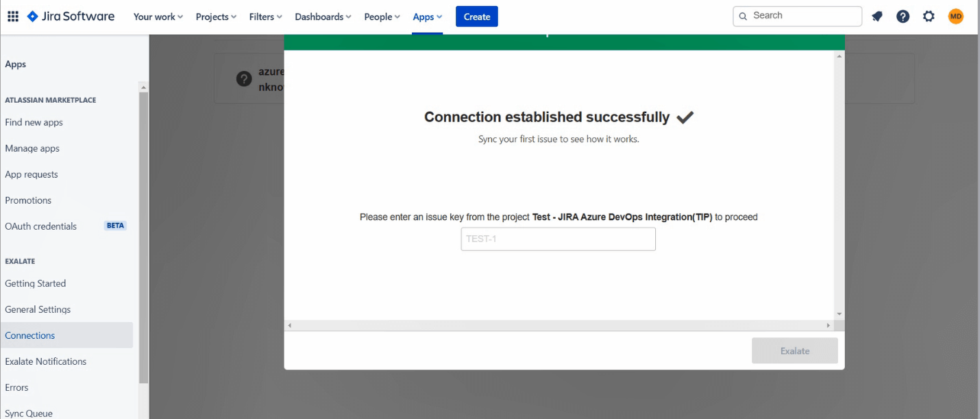Viewport: 980px width, 419px height.
Task: Open Manage apps in sidebar
Action: pos(32,148)
